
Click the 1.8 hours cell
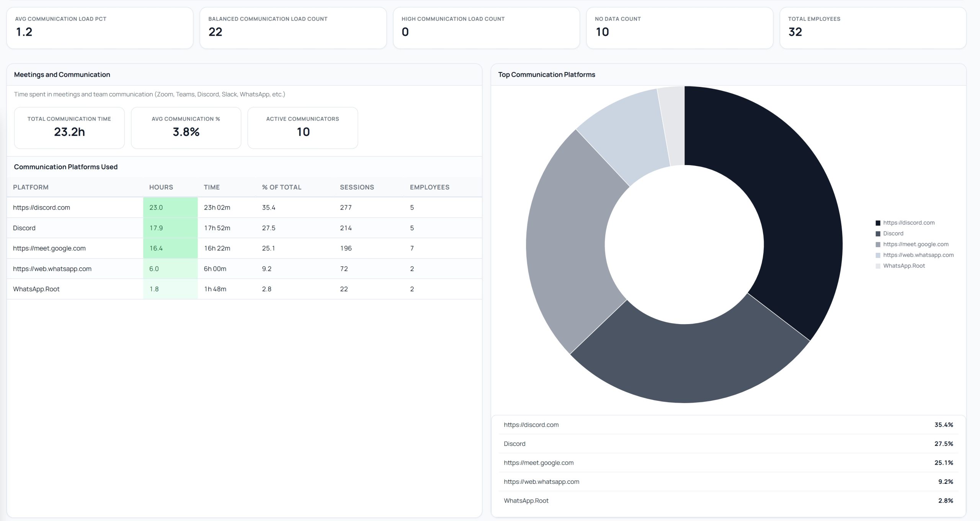tap(170, 289)
